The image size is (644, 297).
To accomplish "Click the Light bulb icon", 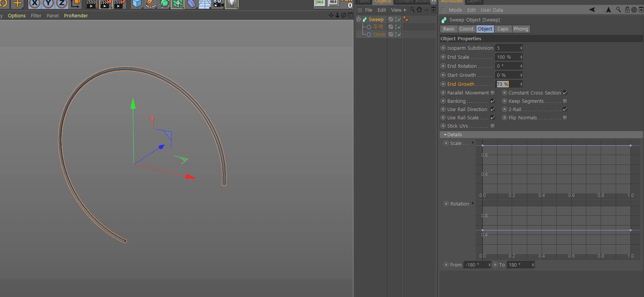I will click(232, 4).
